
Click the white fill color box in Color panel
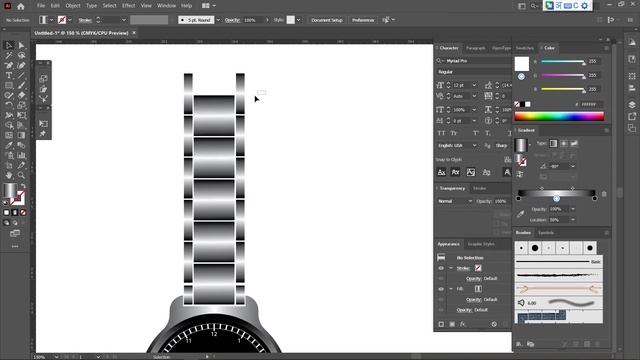522,64
